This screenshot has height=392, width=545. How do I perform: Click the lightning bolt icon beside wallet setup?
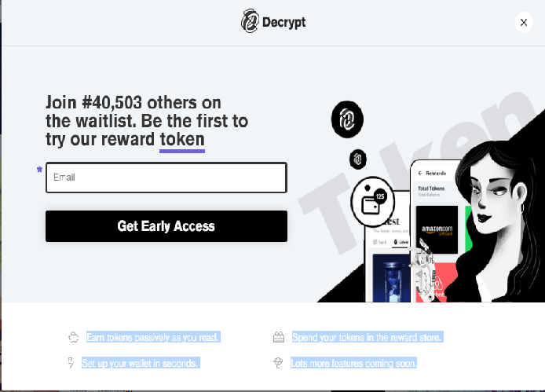click(71, 363)
